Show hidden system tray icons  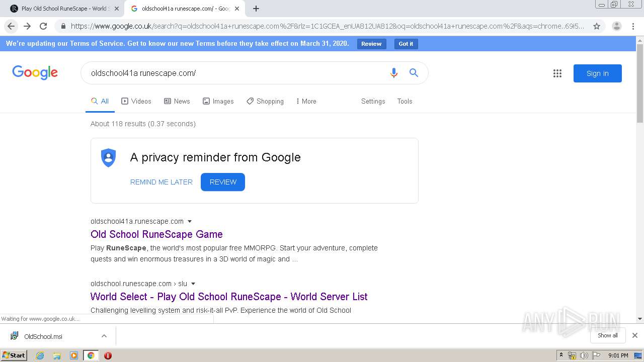pyautogui.click(x=561, y=355)
